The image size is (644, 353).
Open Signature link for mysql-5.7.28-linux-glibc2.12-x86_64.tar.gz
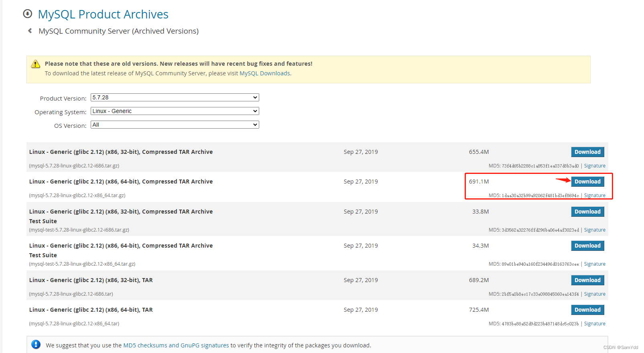595,196
